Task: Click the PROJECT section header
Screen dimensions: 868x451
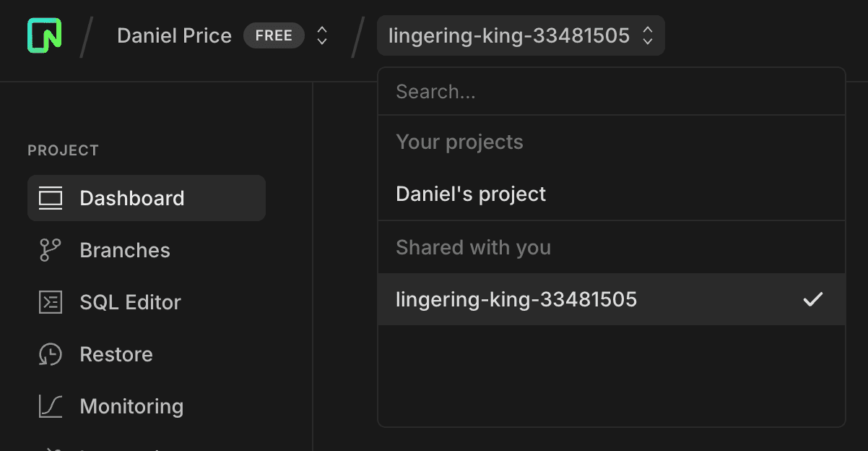Action: click(63, 150)
